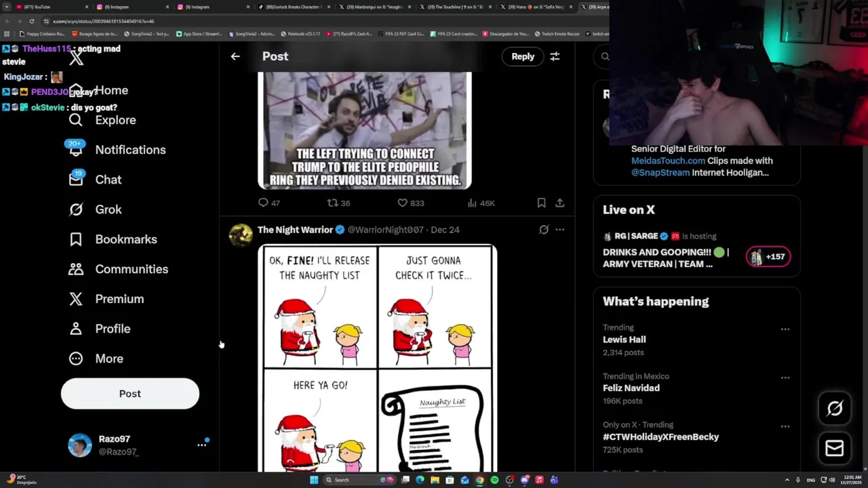Switch to the YouTube browser tab

coord(52,7)
